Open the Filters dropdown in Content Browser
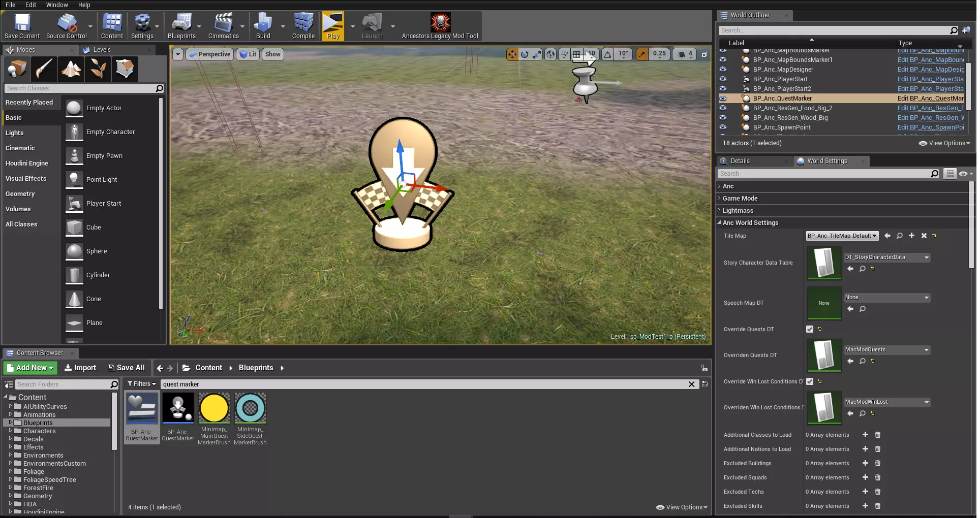Viewport: 980px width, 518px height. (141, 384)
